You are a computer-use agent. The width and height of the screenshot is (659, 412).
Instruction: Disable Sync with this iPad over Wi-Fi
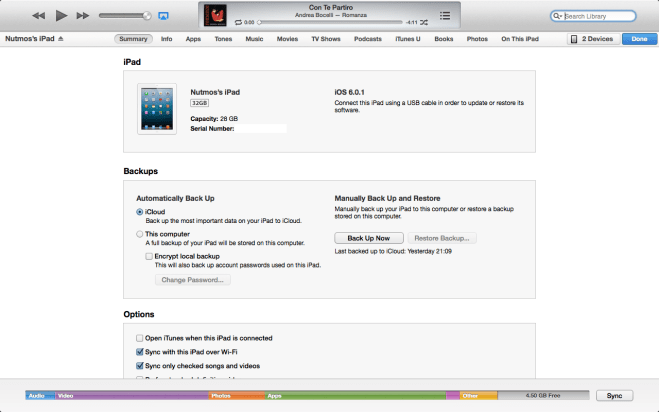pos(140,352)
